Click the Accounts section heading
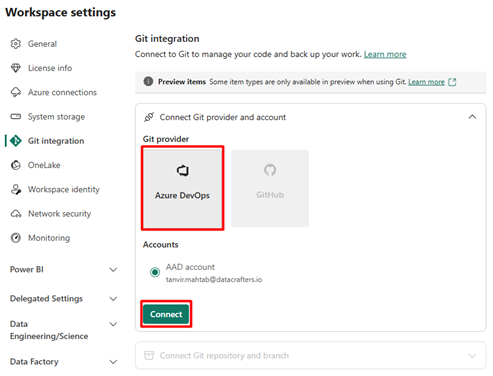The image size is (493, 376). point(161,245)
